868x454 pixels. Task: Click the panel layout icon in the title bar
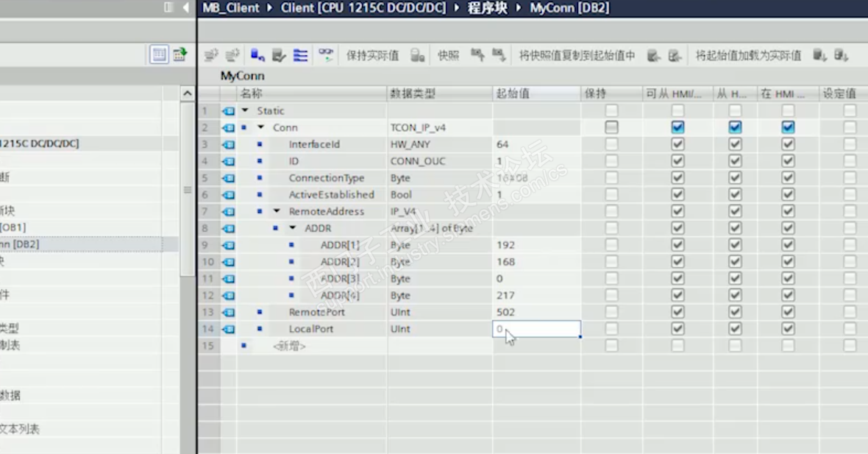tap(169, 7)
